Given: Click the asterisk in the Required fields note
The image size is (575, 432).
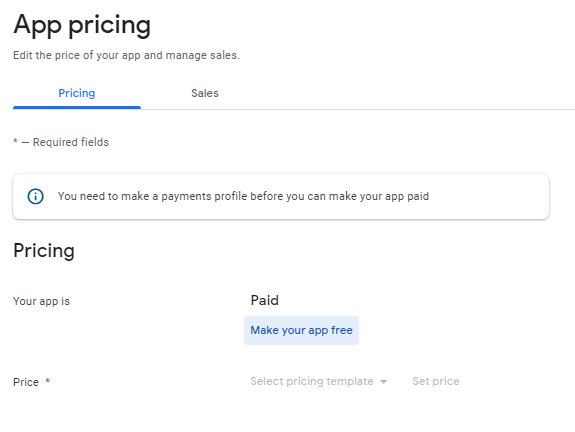Looking at the screenshot, I should tap(15, 141).
